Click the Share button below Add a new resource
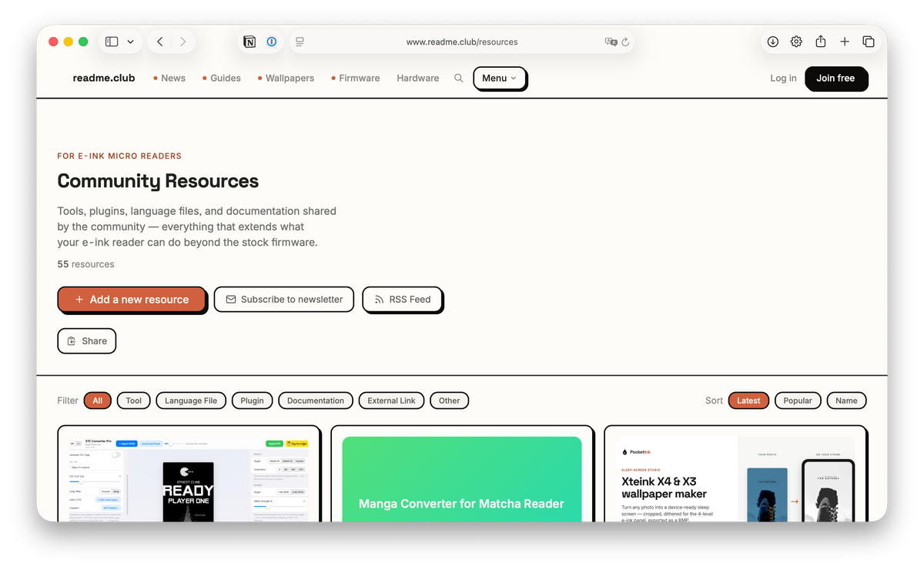The image size is (924, 570). (x=86, y=340)
